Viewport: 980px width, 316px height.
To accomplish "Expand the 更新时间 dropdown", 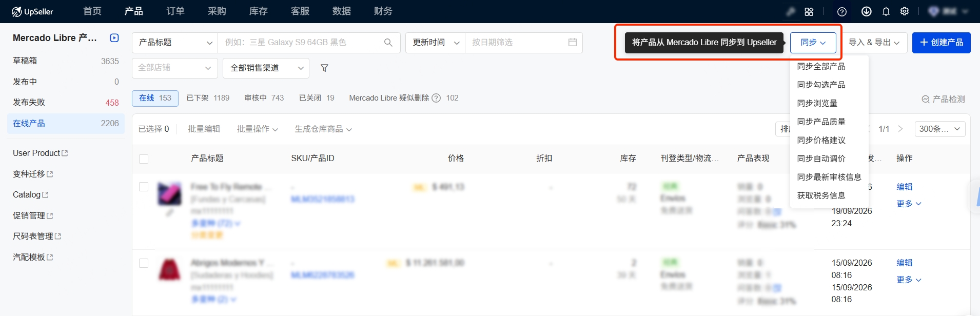I will [x=435, y=43].
